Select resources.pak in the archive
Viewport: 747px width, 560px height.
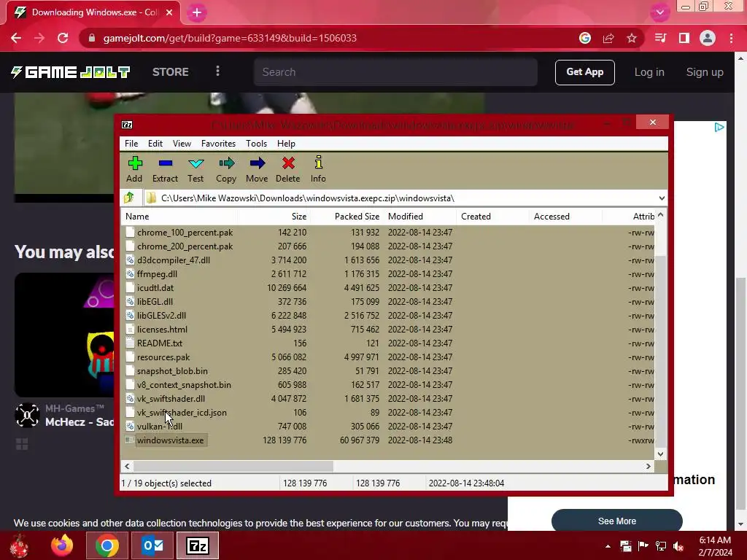(163, 357)
